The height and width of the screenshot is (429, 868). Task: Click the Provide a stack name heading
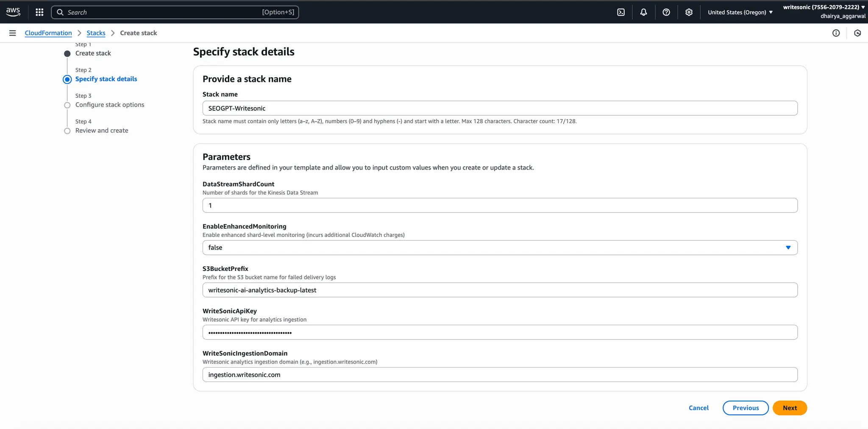point(247,79)
